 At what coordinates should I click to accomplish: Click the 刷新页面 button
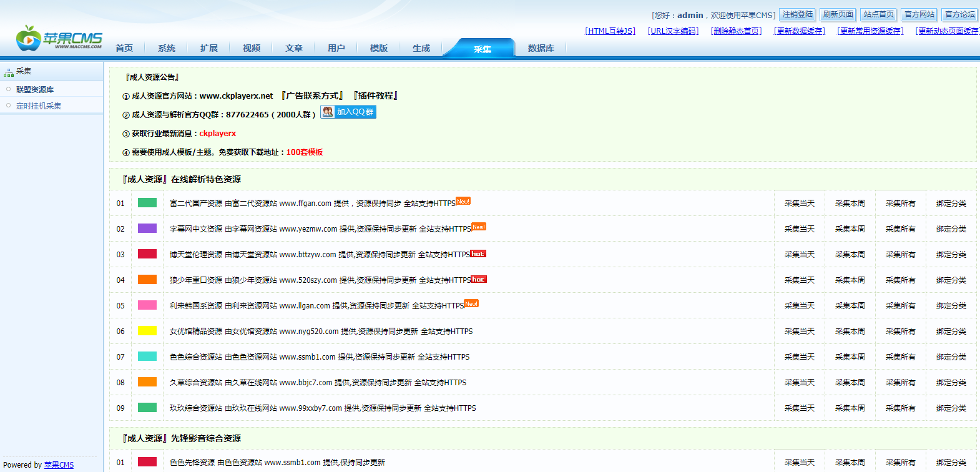(x=838, y=14)
